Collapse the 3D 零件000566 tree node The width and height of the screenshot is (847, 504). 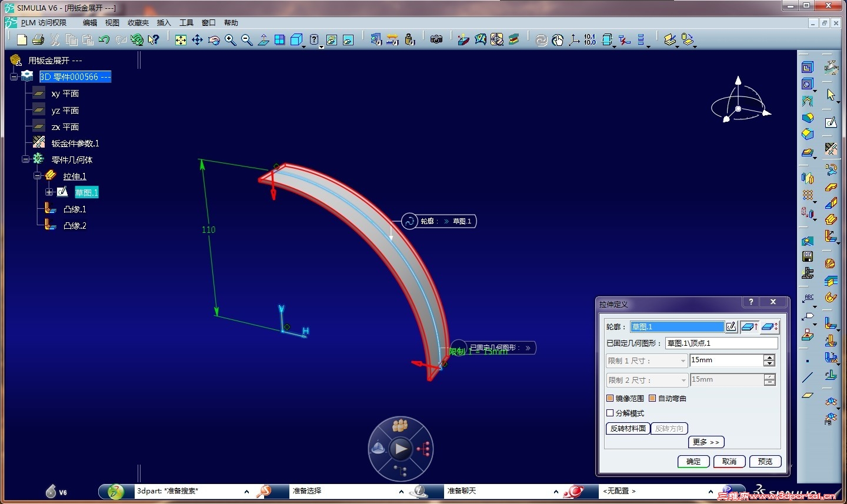(x=14, y=76)
